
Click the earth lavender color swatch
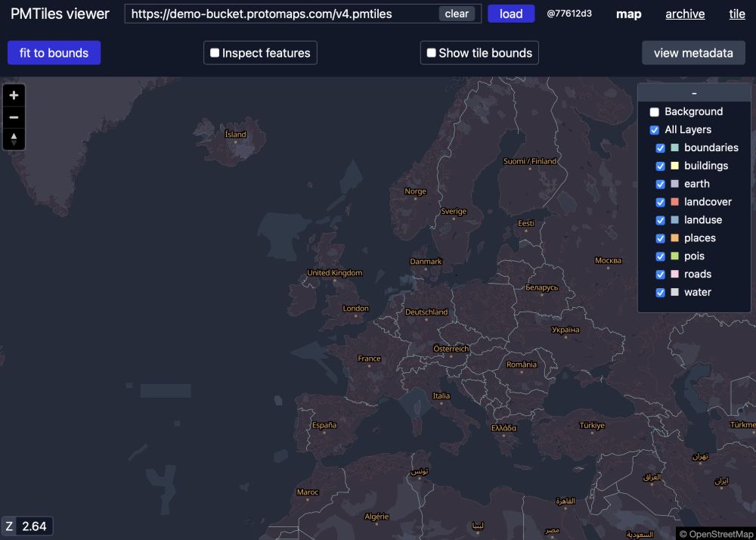(675, 184)
